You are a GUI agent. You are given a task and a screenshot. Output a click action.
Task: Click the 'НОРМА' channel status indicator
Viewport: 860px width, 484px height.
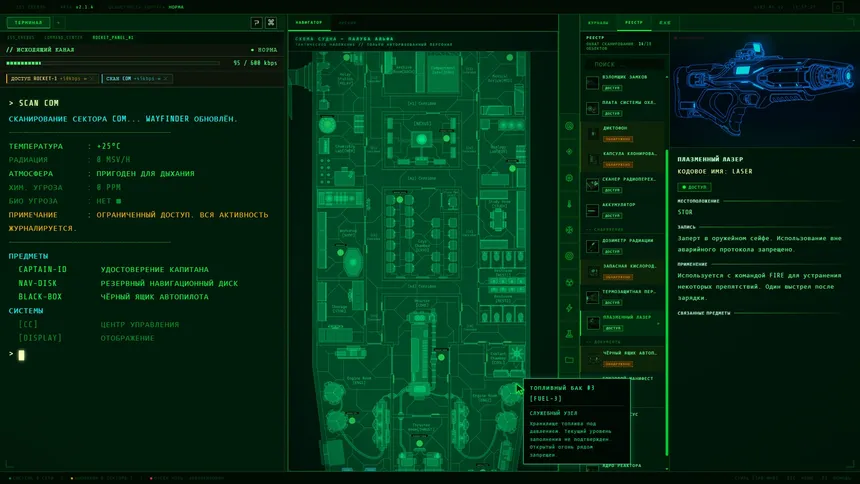[x=264, y=50]
